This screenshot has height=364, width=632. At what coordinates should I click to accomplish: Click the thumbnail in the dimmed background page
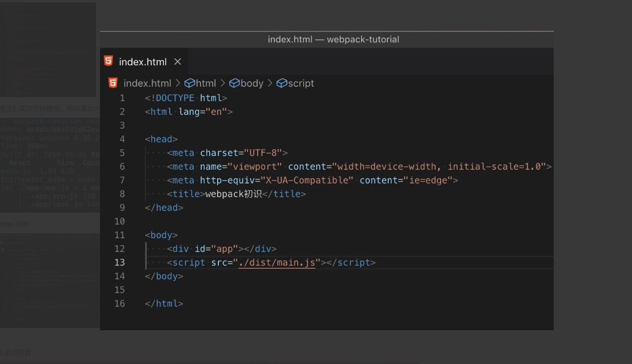coord(48,50)
